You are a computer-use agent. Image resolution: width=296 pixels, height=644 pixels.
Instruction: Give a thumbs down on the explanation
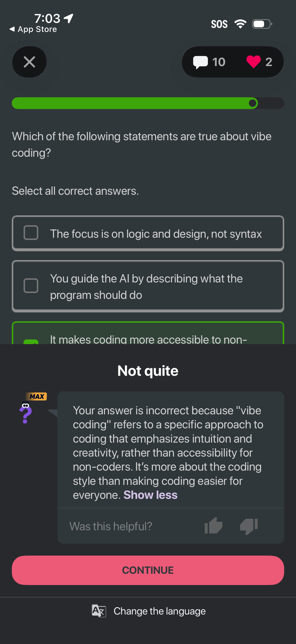click(x=249, y=526)
